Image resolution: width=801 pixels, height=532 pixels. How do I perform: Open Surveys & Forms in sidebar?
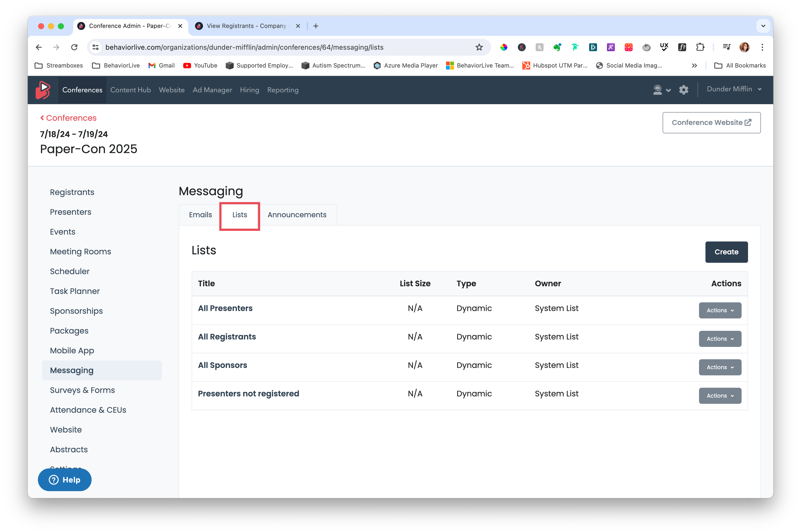[82, 390]
